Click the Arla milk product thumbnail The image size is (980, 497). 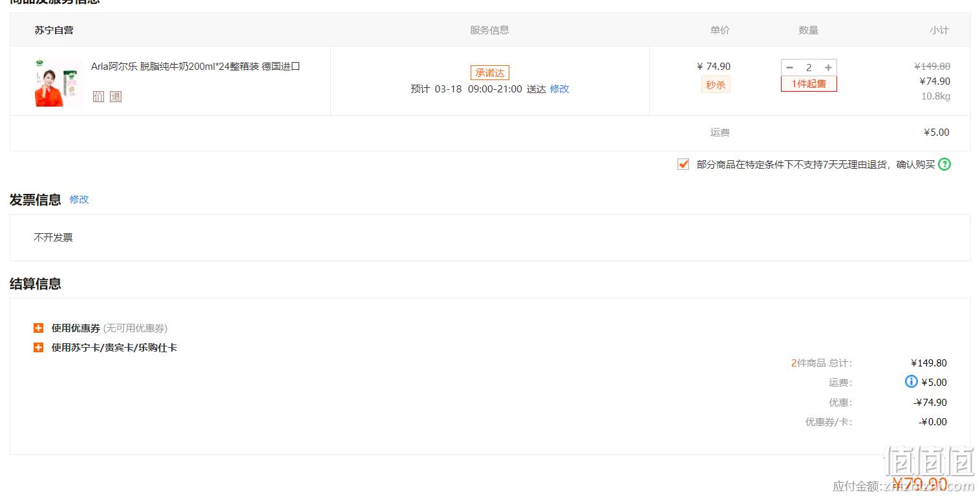59,83
